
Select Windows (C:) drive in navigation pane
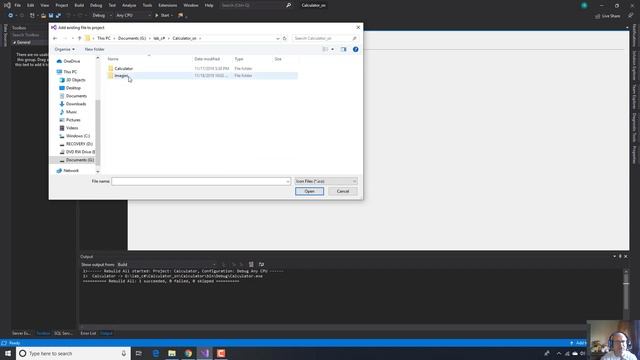point(78,136)
